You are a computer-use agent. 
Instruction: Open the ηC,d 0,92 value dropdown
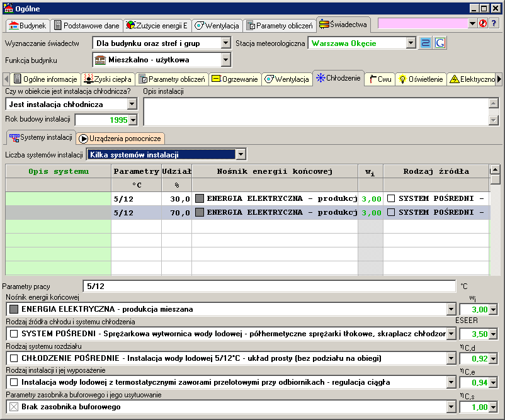tap(493, 358)
